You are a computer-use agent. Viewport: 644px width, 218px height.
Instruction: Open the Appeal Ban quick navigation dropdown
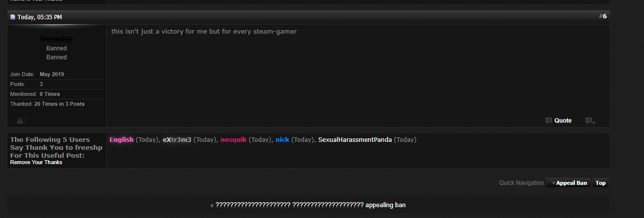click(x=568, y=183)
